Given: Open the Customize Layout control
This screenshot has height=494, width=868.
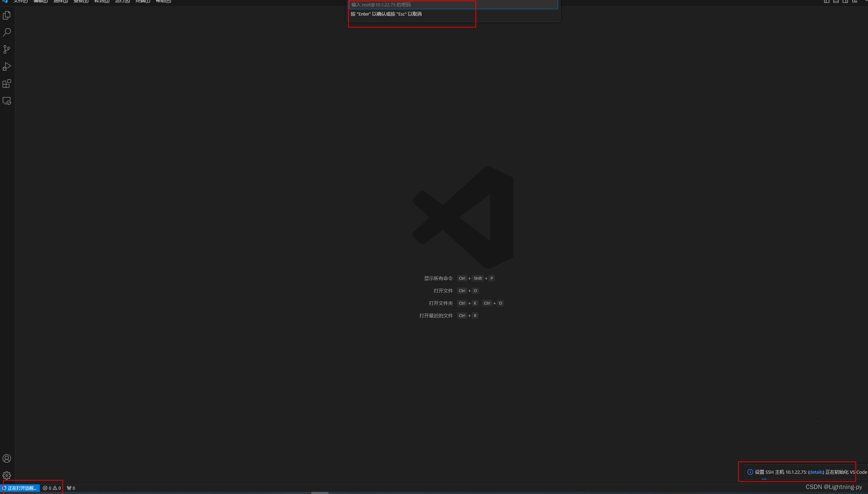Looking at the screenshot, I should point(855,2).
